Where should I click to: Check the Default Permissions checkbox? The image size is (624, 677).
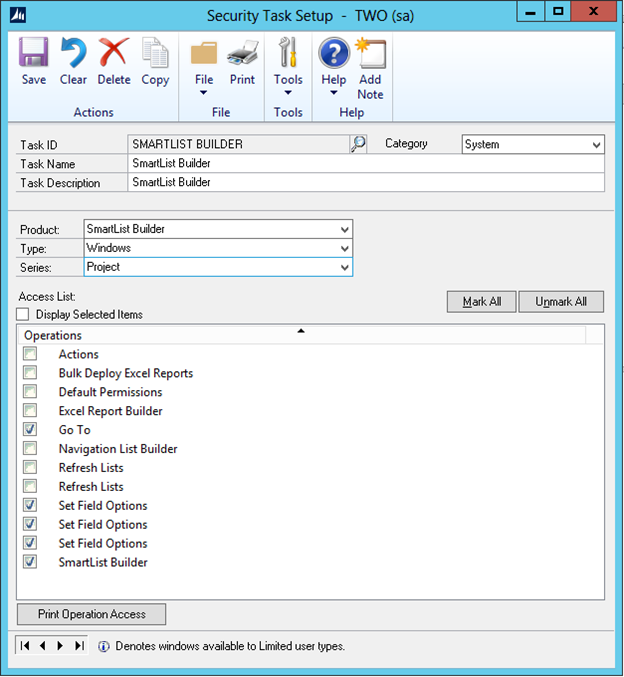[30, 392]
